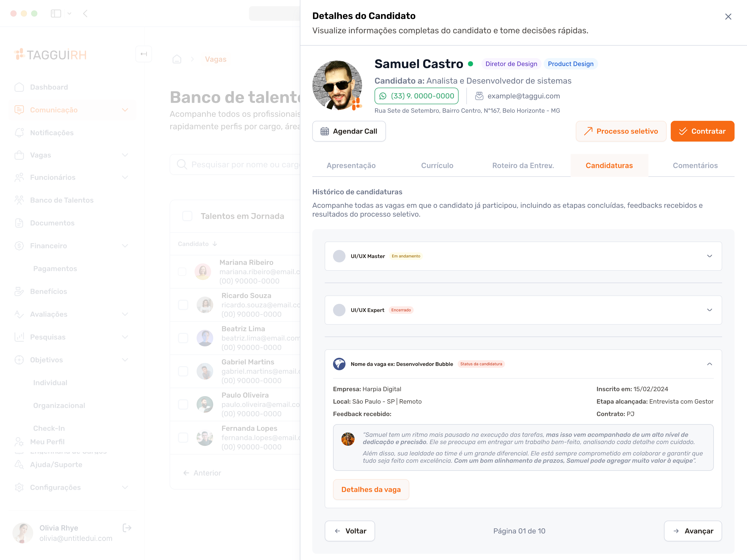Click the Voltar pagination button

(350, 531)
